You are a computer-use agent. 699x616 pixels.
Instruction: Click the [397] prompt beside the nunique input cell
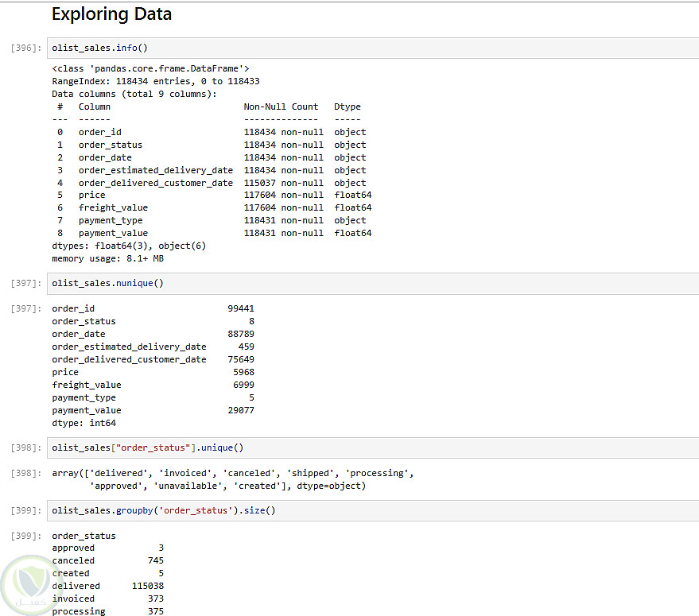[26, 284]
